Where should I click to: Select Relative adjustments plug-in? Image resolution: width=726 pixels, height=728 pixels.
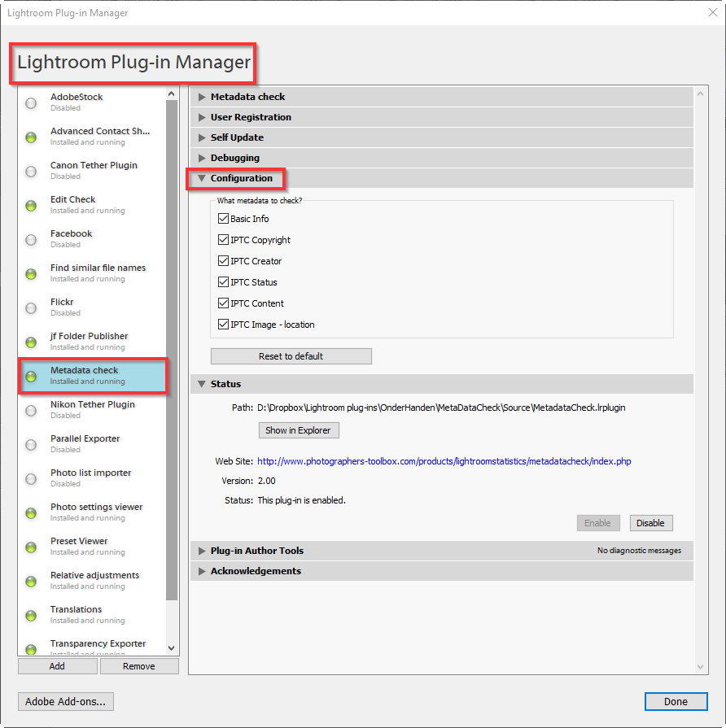click(x=92, y=581)
